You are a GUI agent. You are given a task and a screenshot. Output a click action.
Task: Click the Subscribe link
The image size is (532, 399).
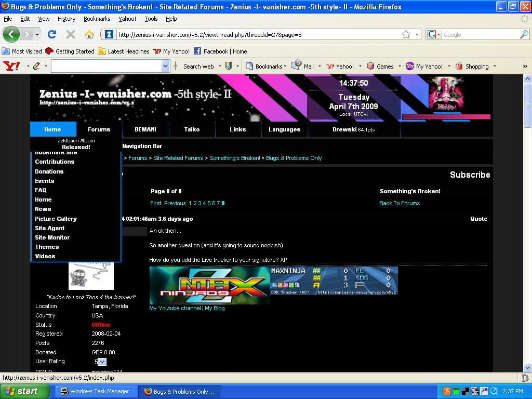tap(470, 175)
